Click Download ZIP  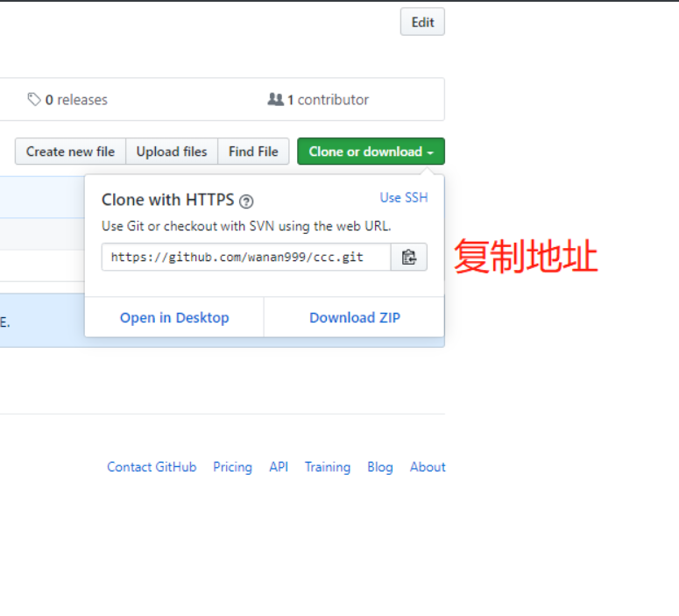click(x=355, y=317)
